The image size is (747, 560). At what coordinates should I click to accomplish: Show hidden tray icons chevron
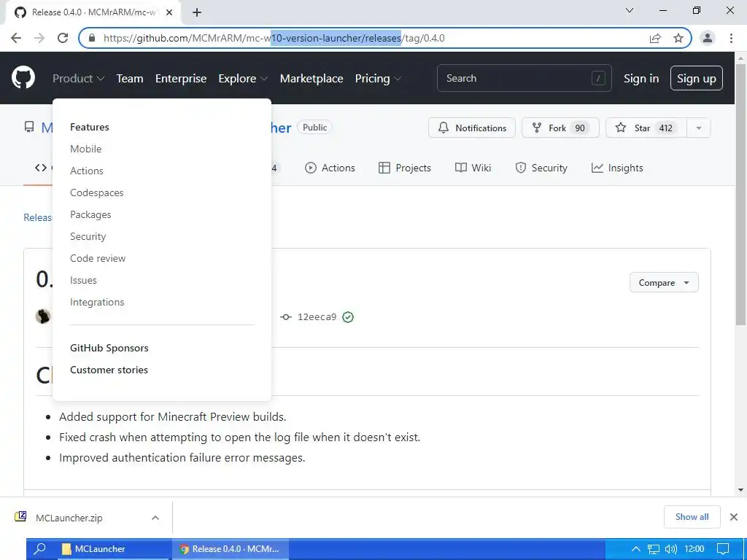pos(635,549)
